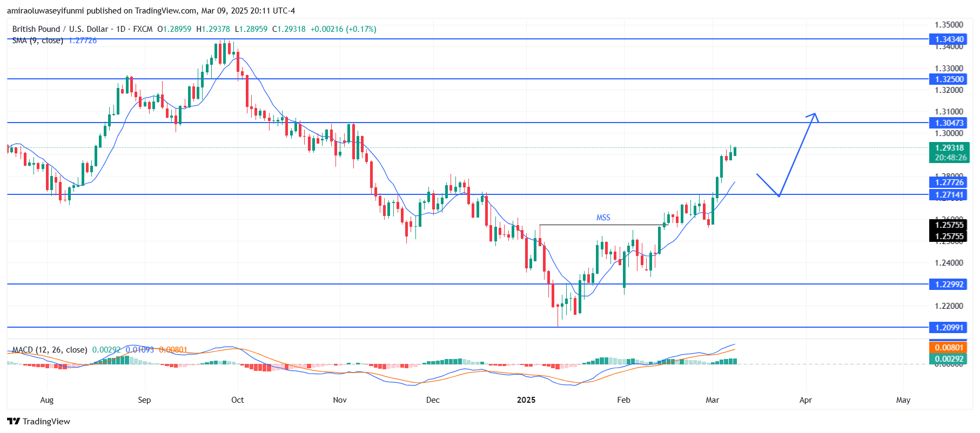This screenshot has height=433, width=980.
Task: Click the 1.20991 price level label
Action: 948,327
